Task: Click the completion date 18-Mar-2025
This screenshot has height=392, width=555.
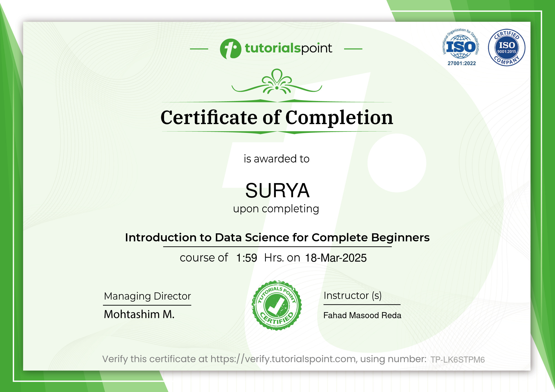Action: click(x=336, y=258)
